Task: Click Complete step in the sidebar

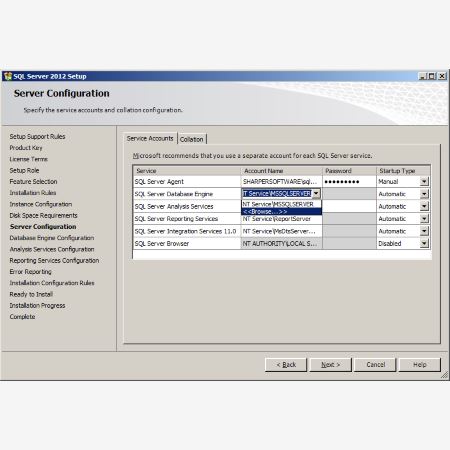Action: click(22, 317)
